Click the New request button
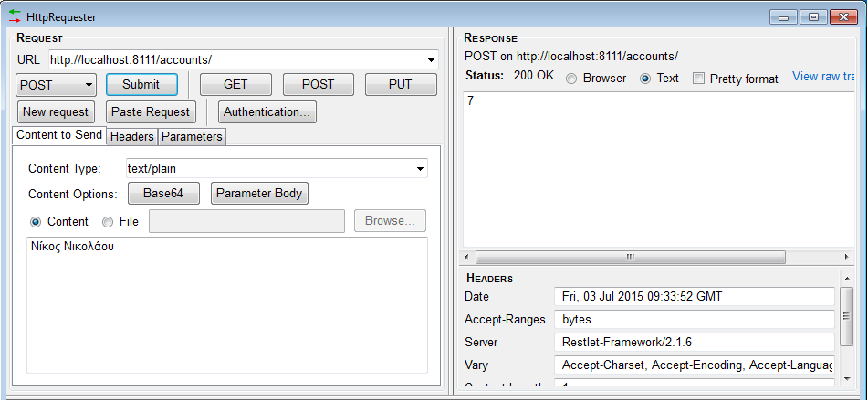This screenshot has width=868, height=402. tap(56, 112)
